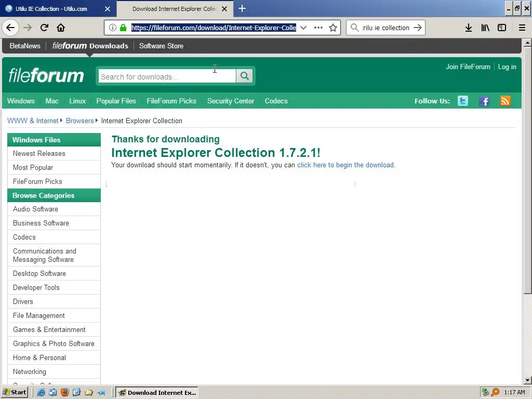
Task: Open Popular Files in the nav bar
Action: (x=116, y=101)
